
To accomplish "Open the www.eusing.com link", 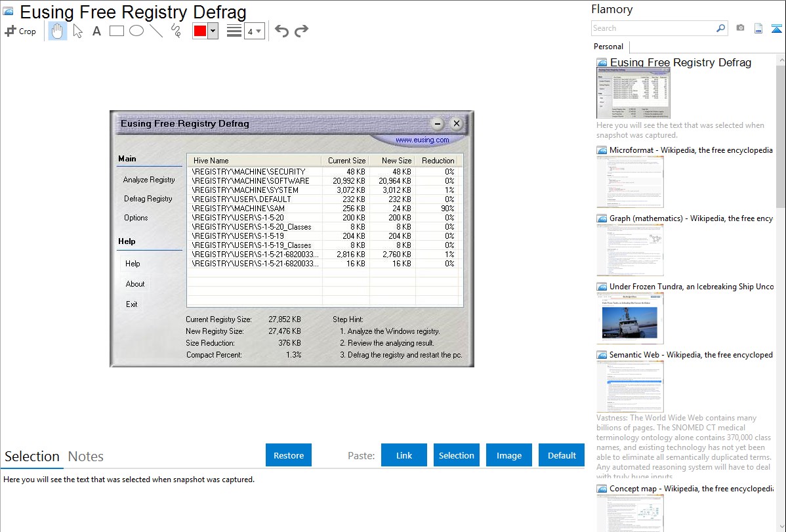I will coord(422,140).
